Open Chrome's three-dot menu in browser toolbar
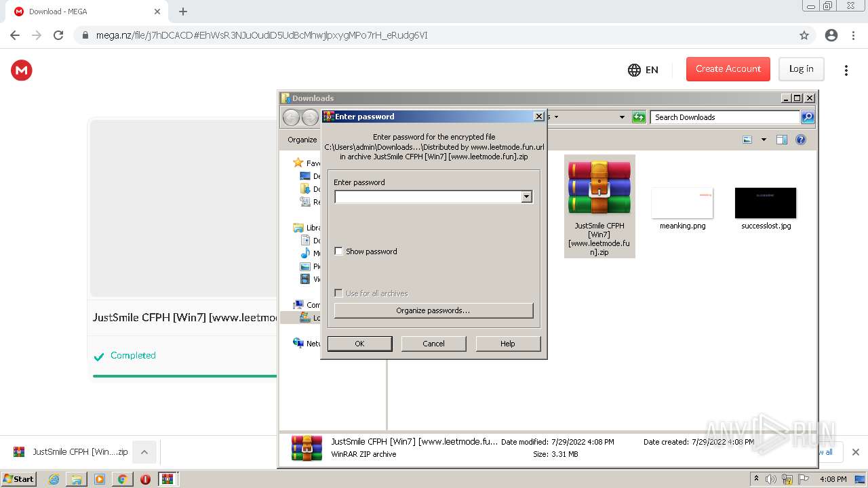 [852, 35]
